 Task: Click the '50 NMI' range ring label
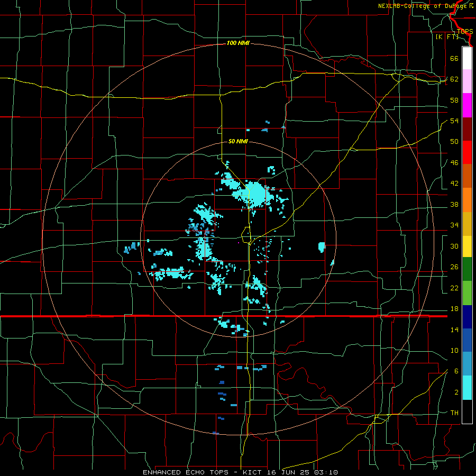(238, 141)
